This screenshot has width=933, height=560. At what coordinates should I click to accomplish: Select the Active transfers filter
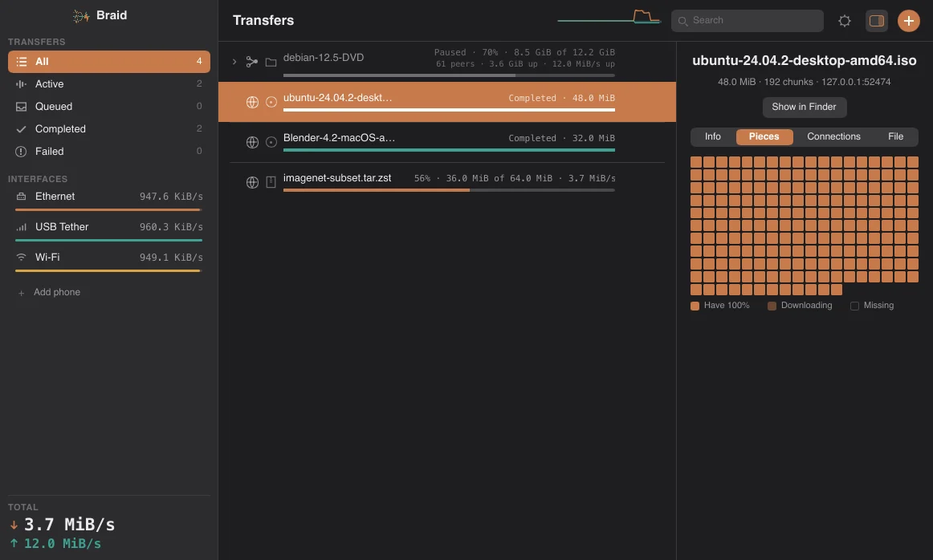pos(109,83)
